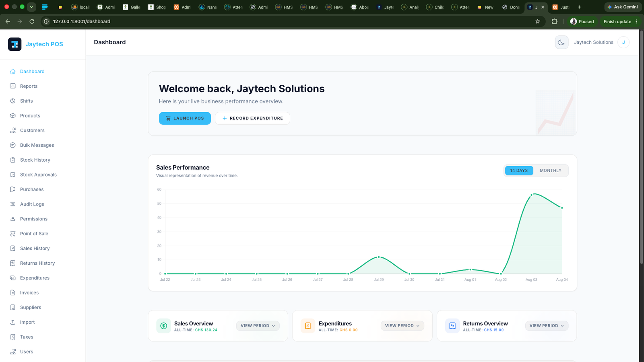Screen dimensions: 644x362
Task: Click the Suppliers building icon
Action: 13,307
